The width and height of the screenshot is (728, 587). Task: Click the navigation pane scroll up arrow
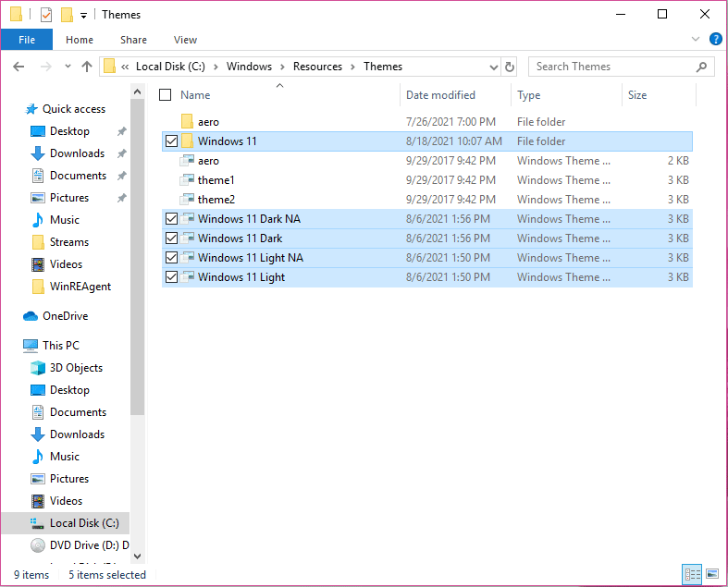(138, 92)
